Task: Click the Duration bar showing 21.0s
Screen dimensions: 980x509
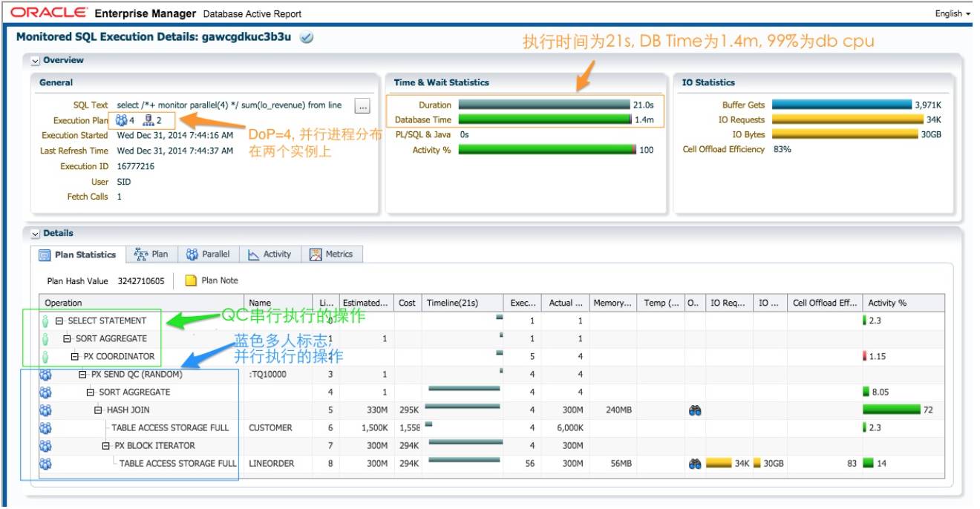Action: [x=544, y=105]
